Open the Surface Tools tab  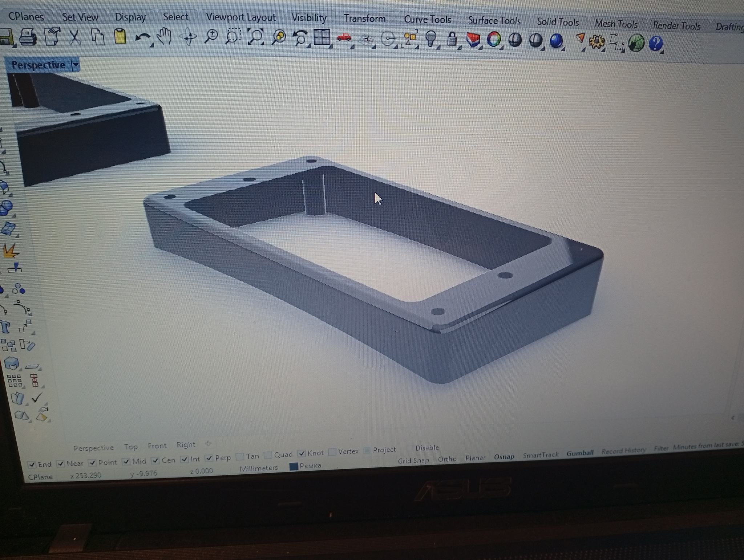(494, 21)
